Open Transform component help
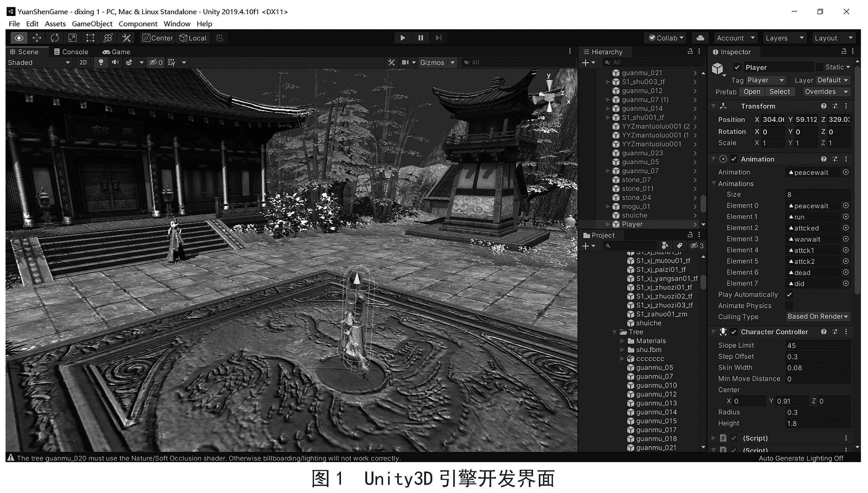 pos(824,106)
